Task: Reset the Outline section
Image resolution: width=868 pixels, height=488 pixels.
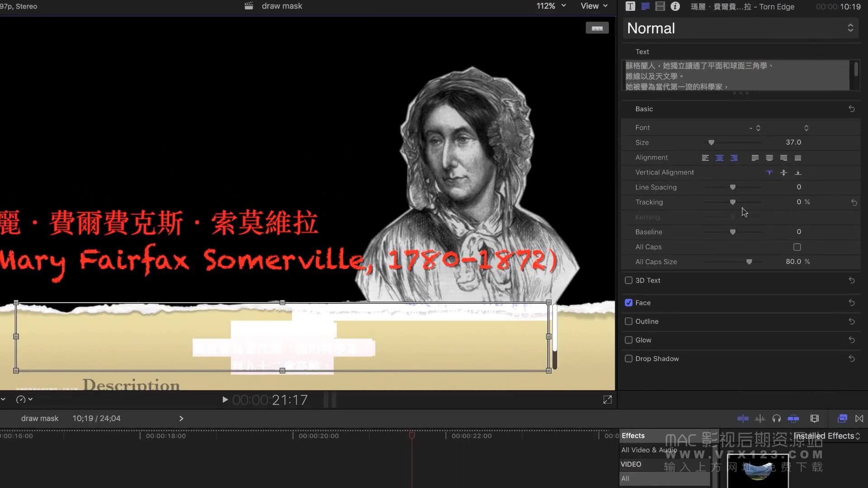Action: point(852,321)
